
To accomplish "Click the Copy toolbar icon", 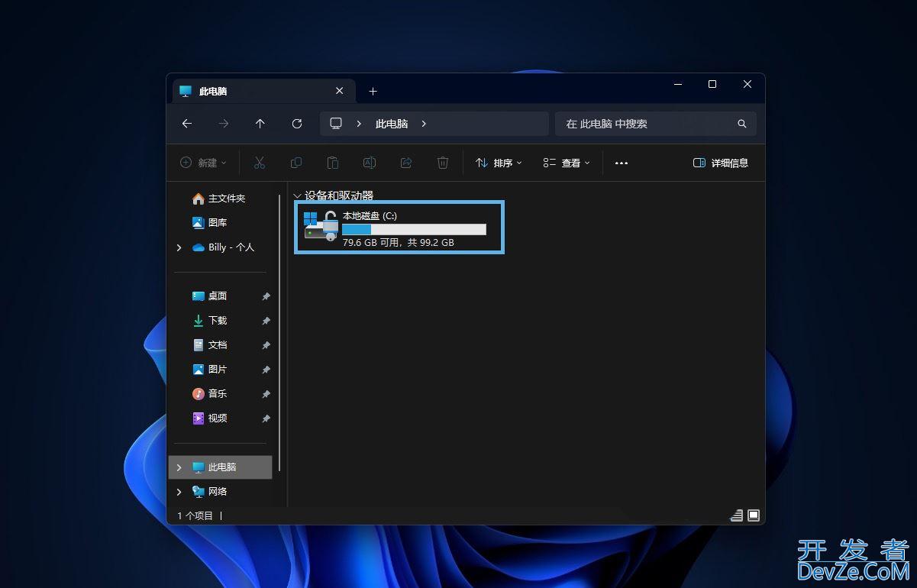I will click(x=296, y=163).
